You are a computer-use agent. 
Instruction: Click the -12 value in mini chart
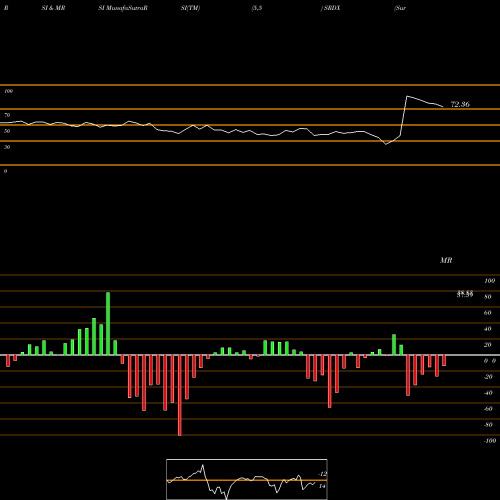[322, 474]
